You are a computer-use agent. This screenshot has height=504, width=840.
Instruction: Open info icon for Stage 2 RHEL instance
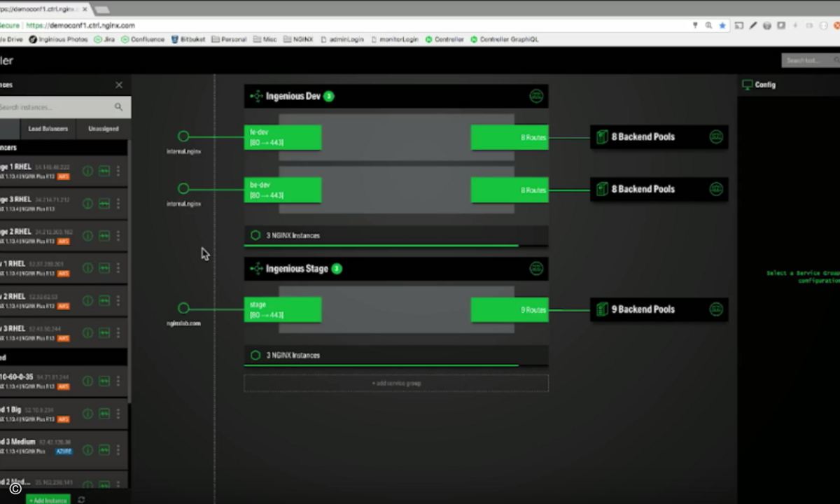pos(88,236)
